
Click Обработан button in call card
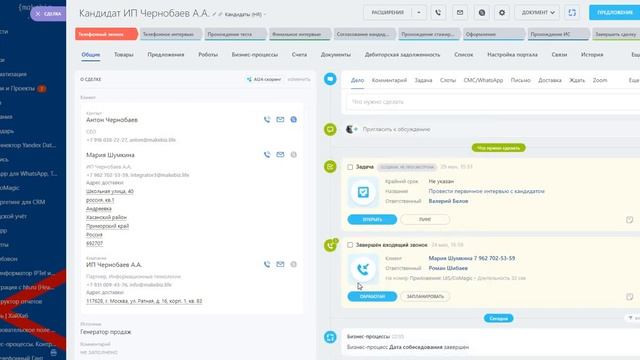372,297
